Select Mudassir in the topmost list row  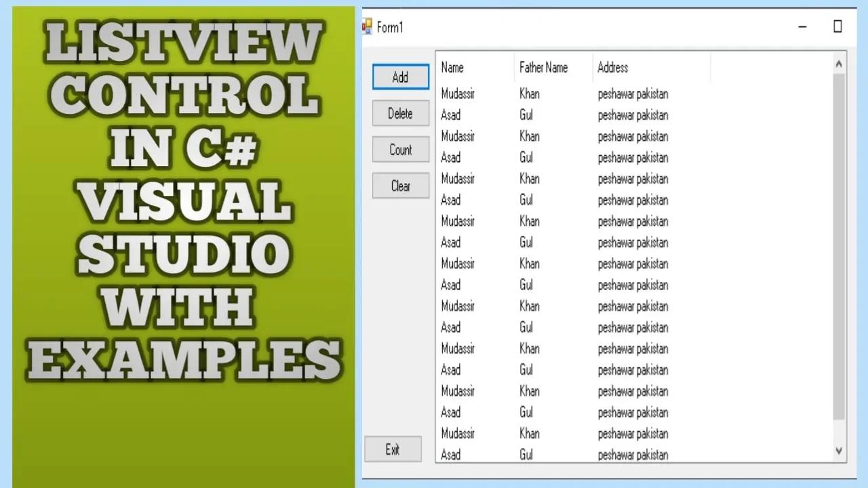[458, 94]
